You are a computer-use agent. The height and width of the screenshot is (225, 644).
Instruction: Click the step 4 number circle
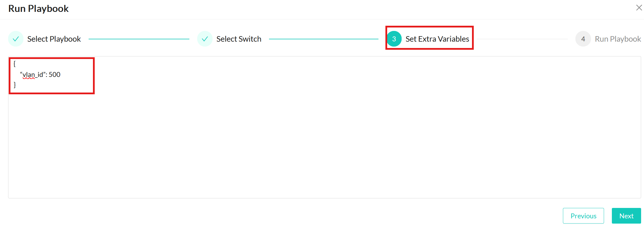point(583,39)
